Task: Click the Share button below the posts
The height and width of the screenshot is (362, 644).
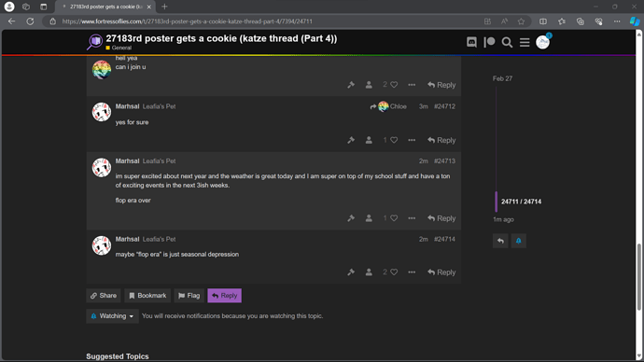Action: point(104,296)
